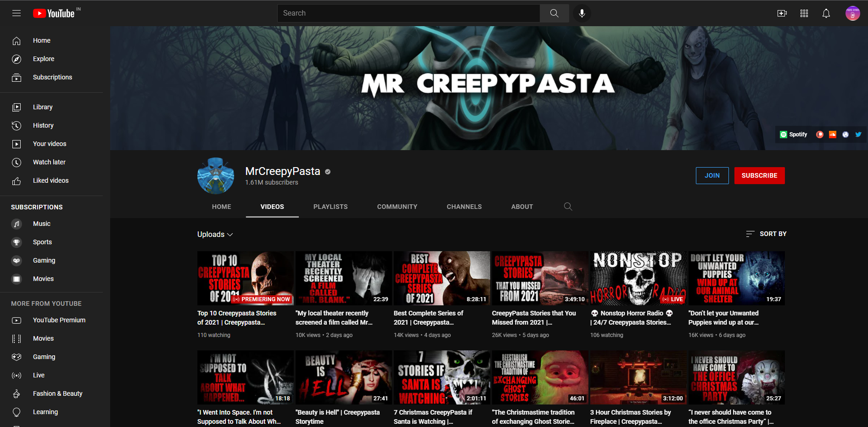Open the notifications bell
This screenshot has width=868, height=427.
826,13
